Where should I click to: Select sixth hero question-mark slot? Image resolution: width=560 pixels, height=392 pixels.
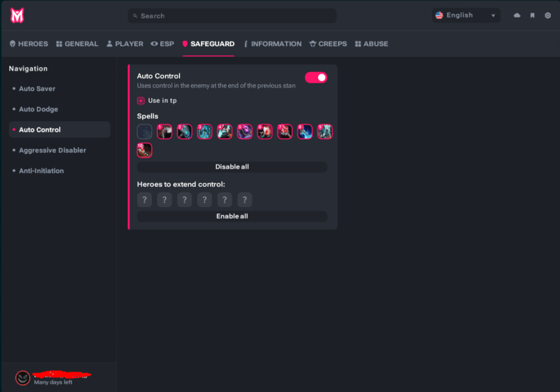click(x=244, y=200)
